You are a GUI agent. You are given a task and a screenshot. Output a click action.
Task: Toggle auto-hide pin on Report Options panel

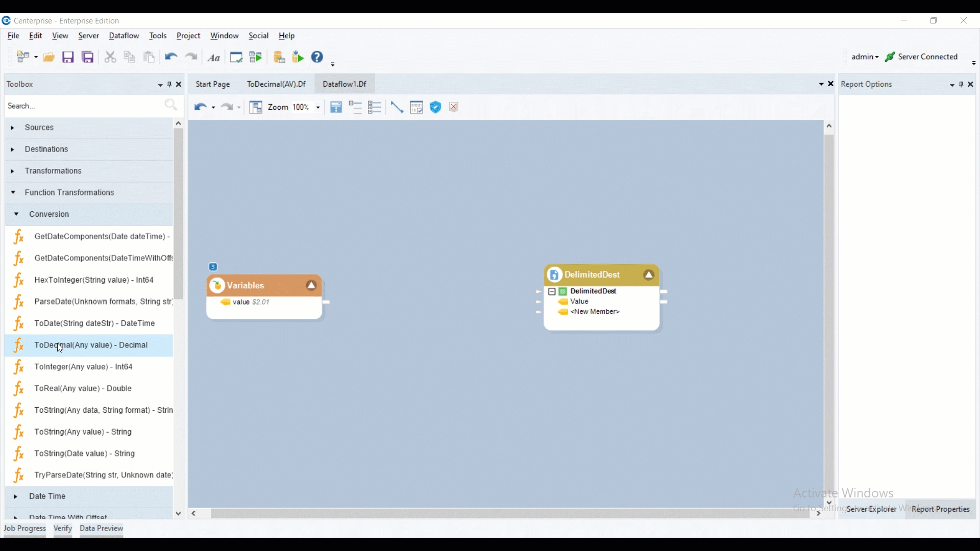point(962,85)
